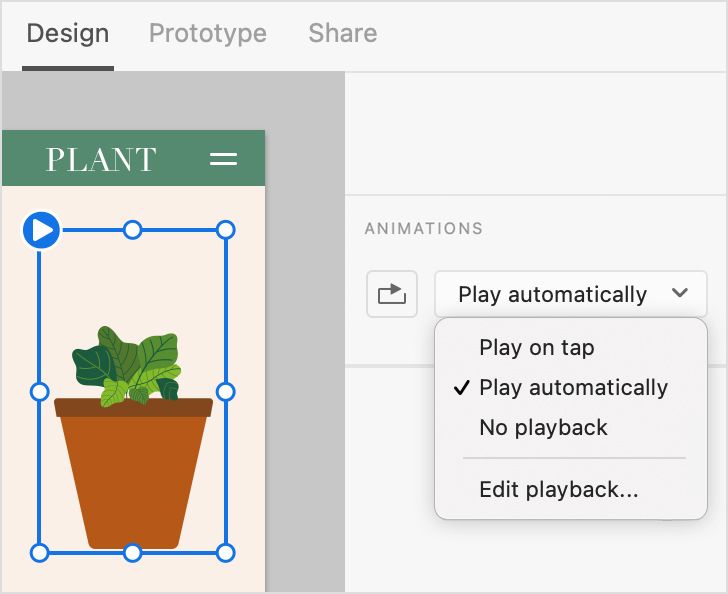
Task: Select No playback option
Action: point(543,428)
